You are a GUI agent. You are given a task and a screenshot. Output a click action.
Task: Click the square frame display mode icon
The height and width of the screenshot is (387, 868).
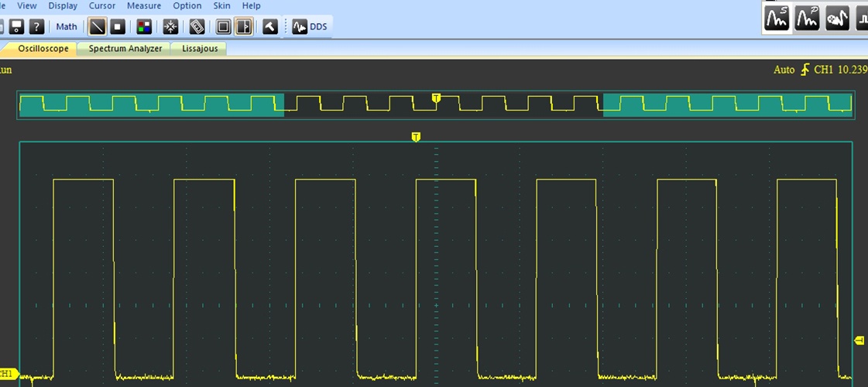coord(224,26)
